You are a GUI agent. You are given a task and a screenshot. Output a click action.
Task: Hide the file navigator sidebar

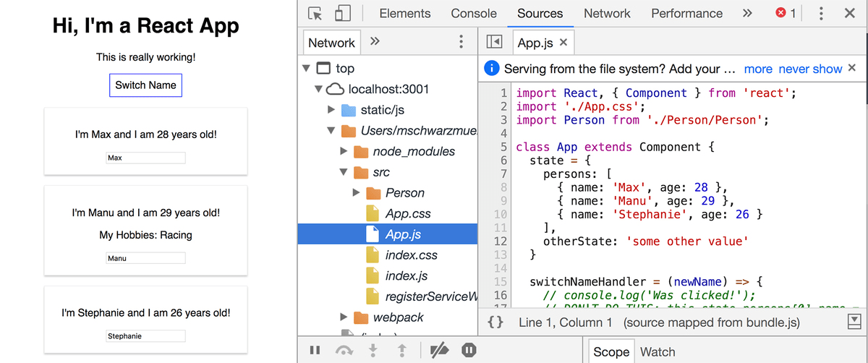pyautogui.click(x=494, y=43)
